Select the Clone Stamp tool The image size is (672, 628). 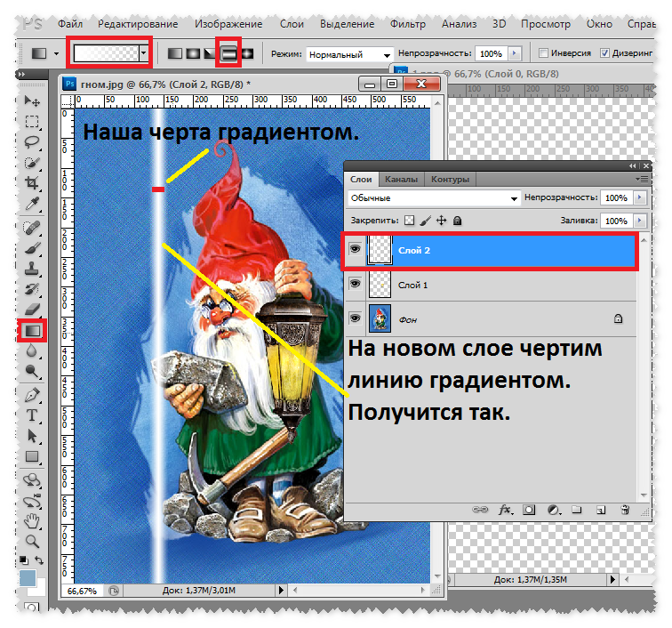tap(32, 269)
